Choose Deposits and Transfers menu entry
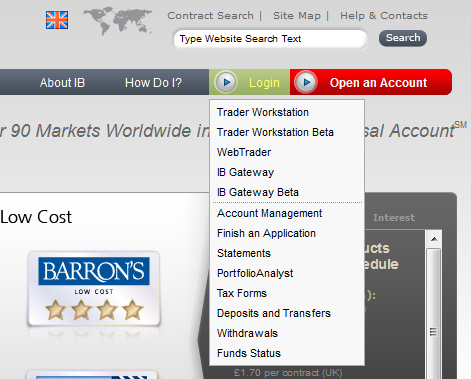The image size is (471, 379). click(x=274, y=313)
